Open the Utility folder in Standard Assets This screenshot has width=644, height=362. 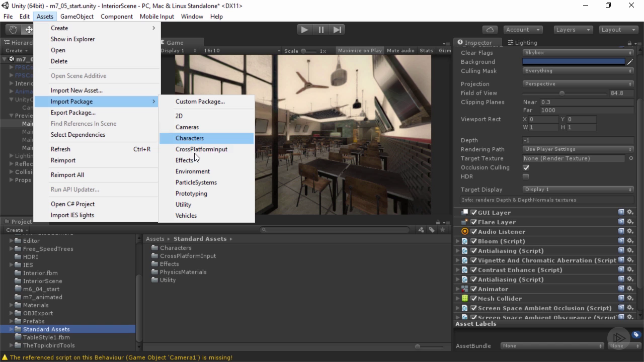coord(168,280)
